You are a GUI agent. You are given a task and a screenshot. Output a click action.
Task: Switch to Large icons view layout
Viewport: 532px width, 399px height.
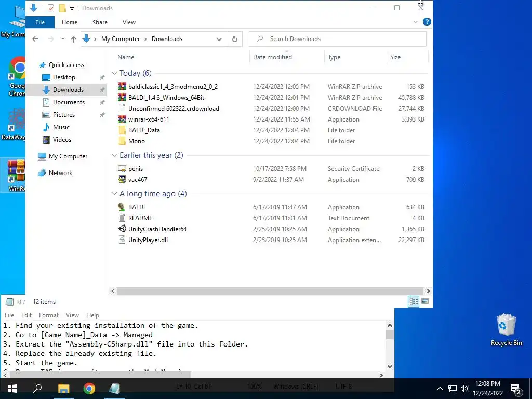(x=425, y=301)
